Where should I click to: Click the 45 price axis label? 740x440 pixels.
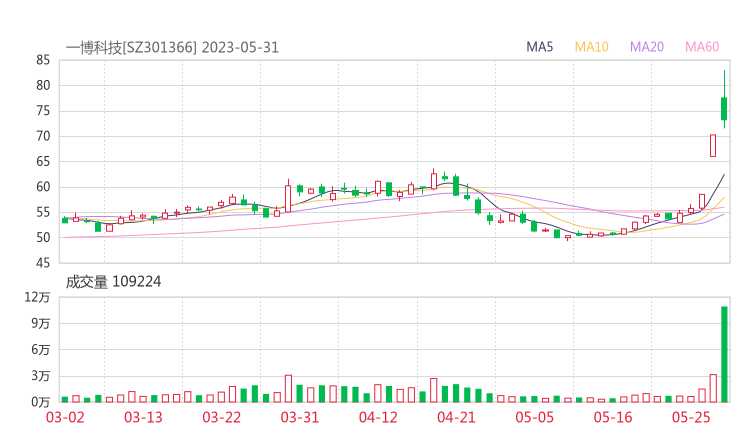(43, 263)
